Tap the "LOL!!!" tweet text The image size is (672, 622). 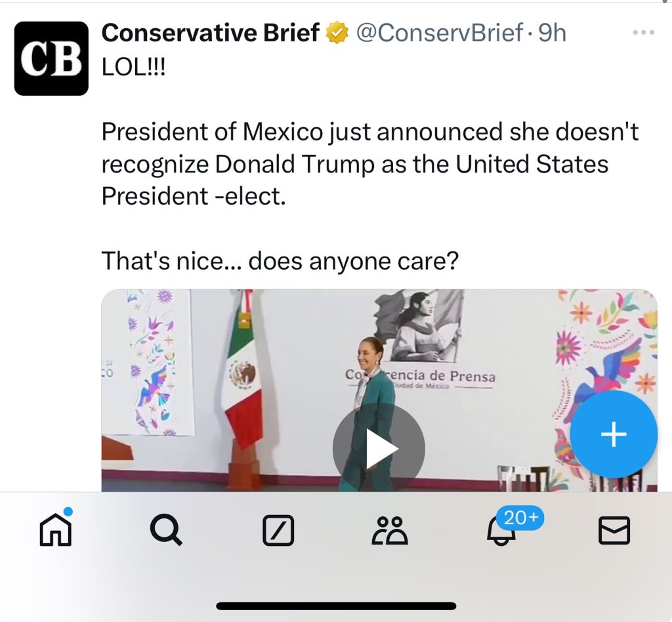pos(135,66)
